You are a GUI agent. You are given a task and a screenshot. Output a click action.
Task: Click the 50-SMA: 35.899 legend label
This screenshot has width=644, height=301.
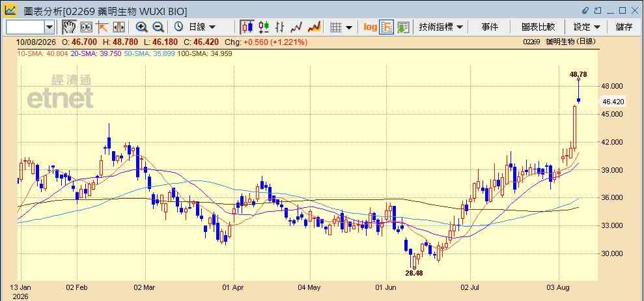[x=150, y=53]
